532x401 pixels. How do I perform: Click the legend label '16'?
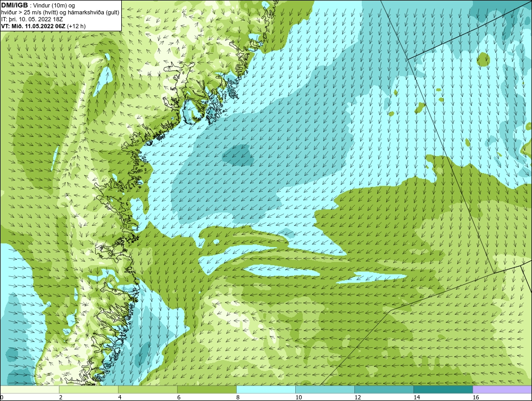(x=476, y=397)
